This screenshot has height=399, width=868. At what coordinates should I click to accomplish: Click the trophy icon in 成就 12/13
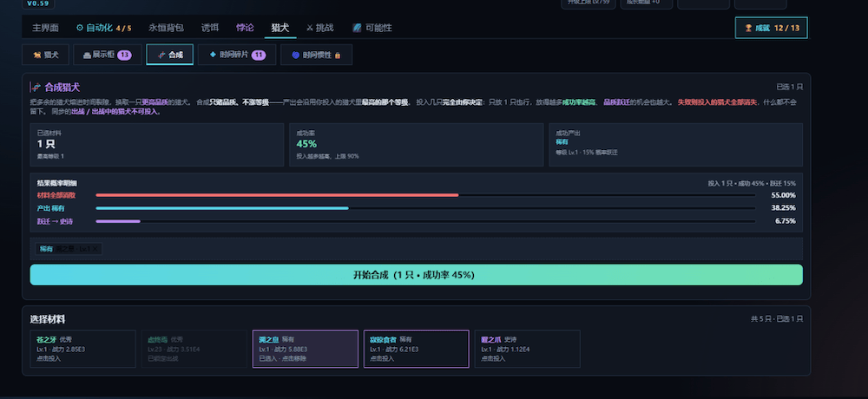pyautogui.click(x=748, y=28)
